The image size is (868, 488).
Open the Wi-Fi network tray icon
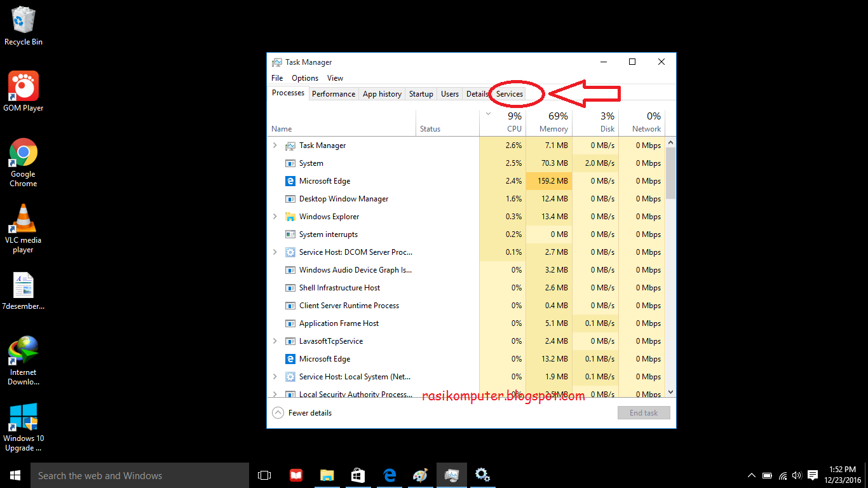[783, 475]
